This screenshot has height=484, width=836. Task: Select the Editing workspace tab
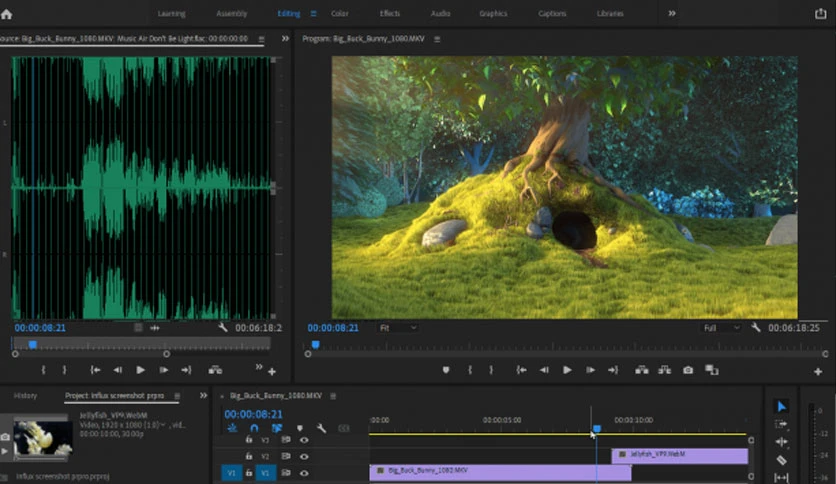point(288,14)
